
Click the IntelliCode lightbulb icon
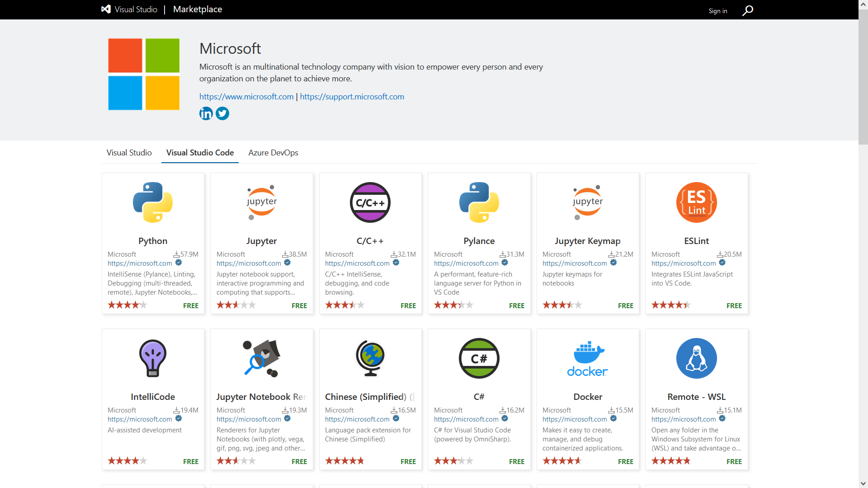153,358
